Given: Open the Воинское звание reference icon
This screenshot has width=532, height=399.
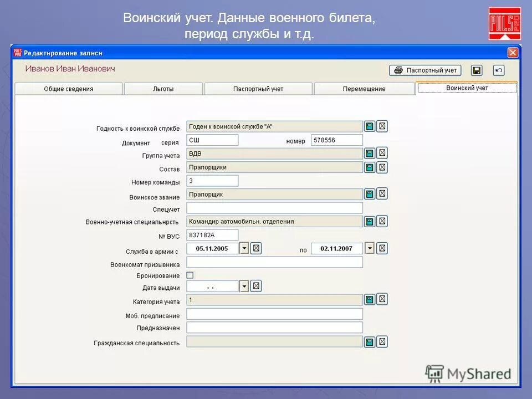Looking at the screenshot, I should (370, 194).
